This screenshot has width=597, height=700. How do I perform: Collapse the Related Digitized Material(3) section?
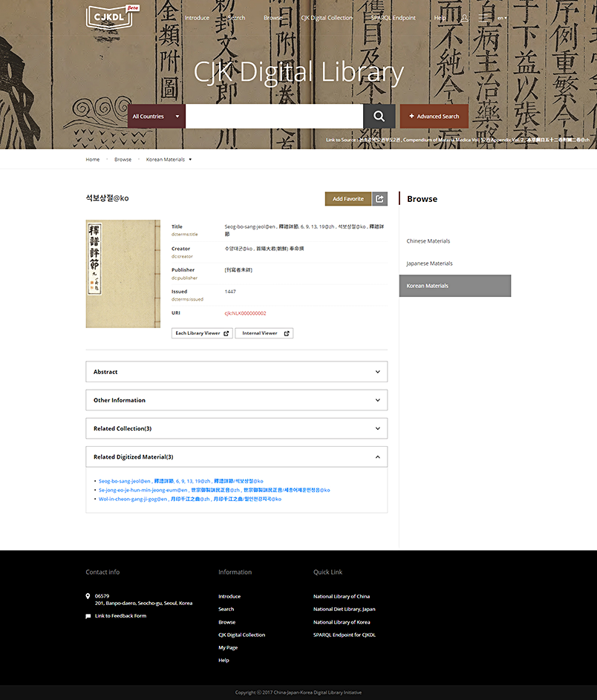(x=237, y=457)
